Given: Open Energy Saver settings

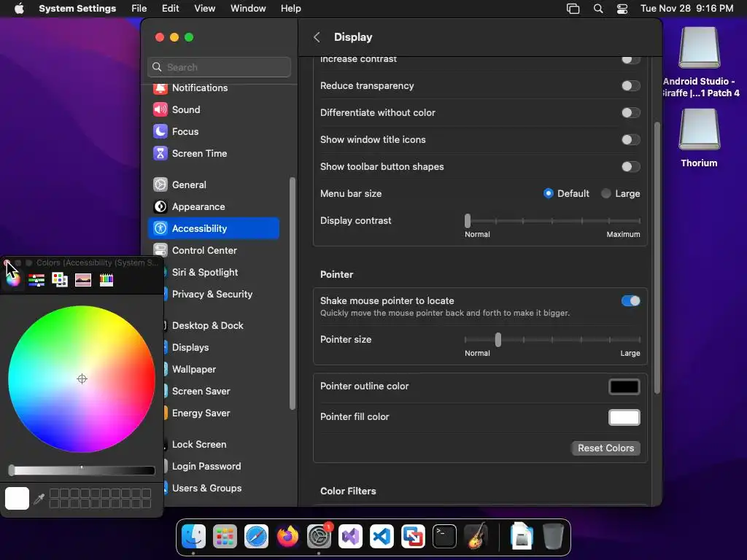Looking at the screenshot, I should (x=201, y=413).
